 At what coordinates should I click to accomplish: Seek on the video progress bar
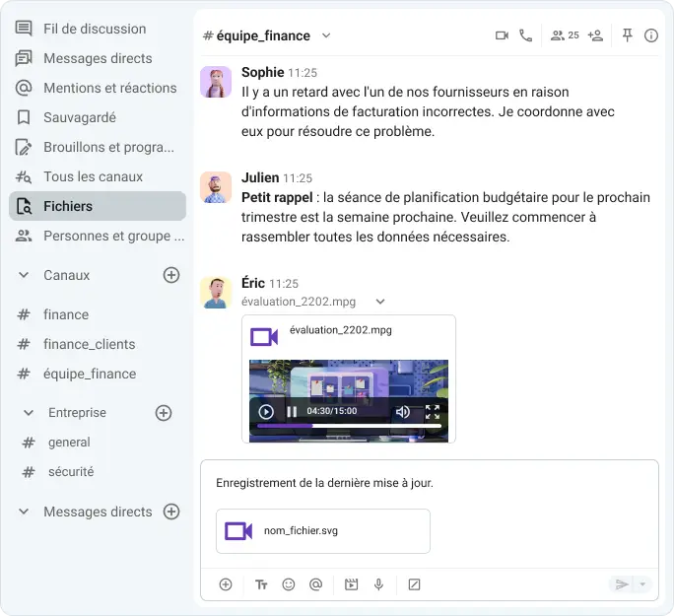point(349,426)
